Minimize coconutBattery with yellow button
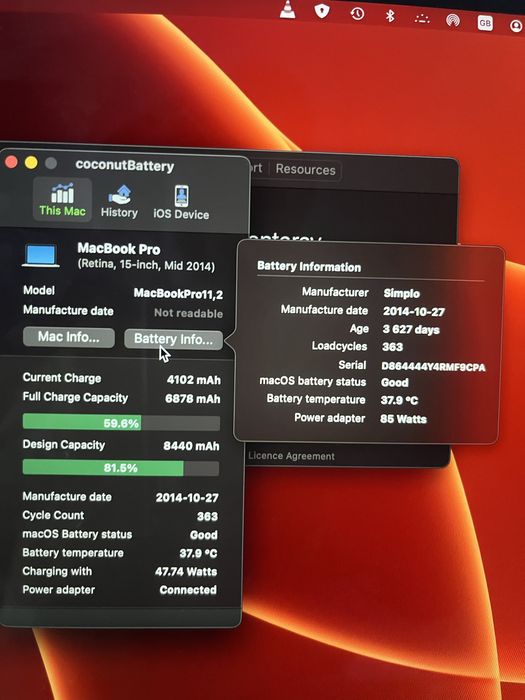 pos(31,162)
